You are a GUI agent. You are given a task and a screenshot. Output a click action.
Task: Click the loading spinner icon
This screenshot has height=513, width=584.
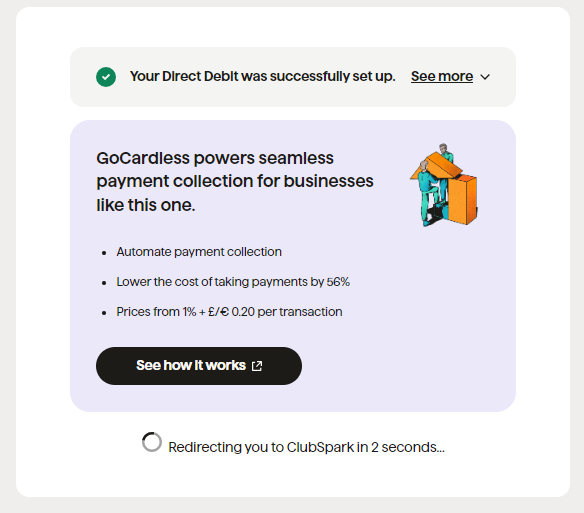click(152, 442)
